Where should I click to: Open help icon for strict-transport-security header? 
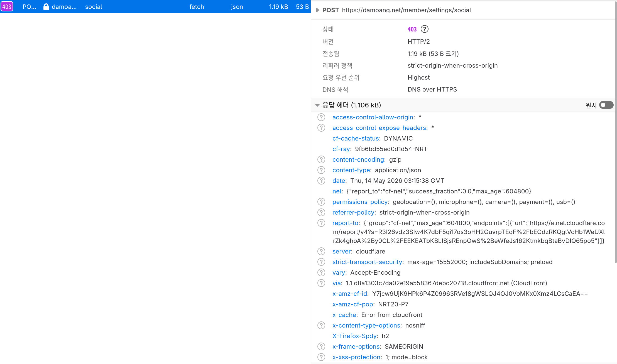[321, 262]
